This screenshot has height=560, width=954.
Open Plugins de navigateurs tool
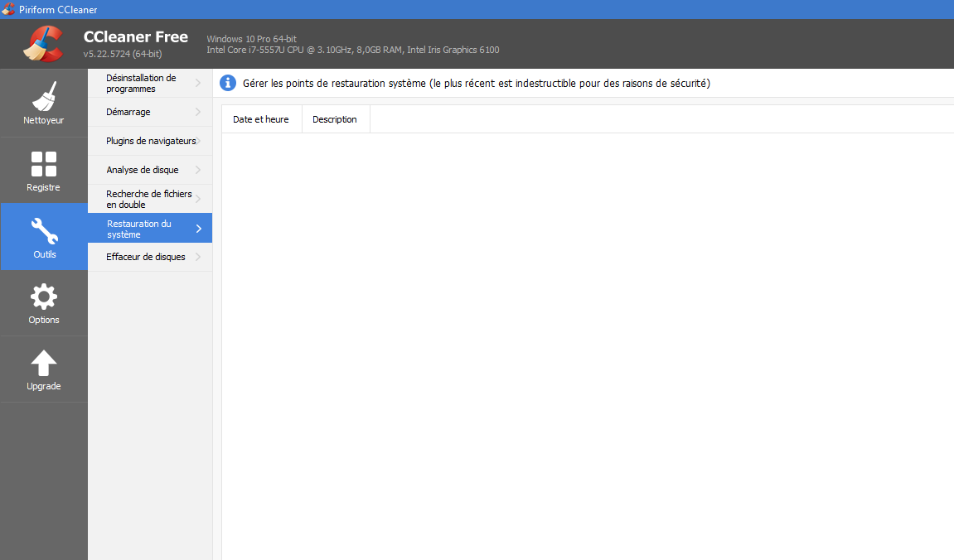point(150,141)
